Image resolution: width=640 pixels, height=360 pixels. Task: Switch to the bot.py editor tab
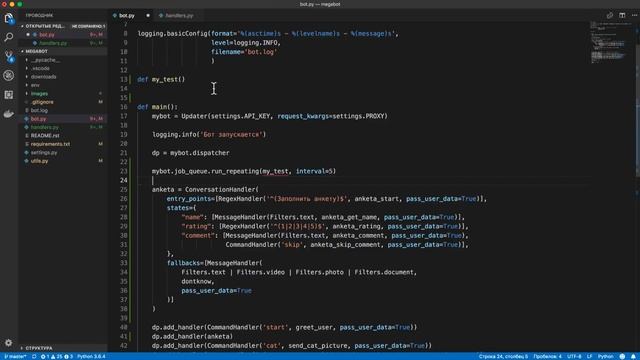(127, 16)
